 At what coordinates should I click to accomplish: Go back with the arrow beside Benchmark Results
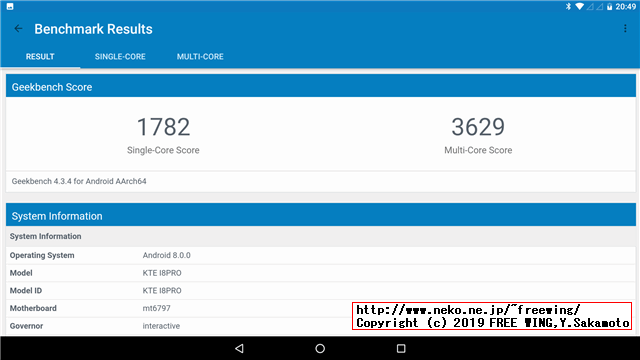[x=18, y=29]
